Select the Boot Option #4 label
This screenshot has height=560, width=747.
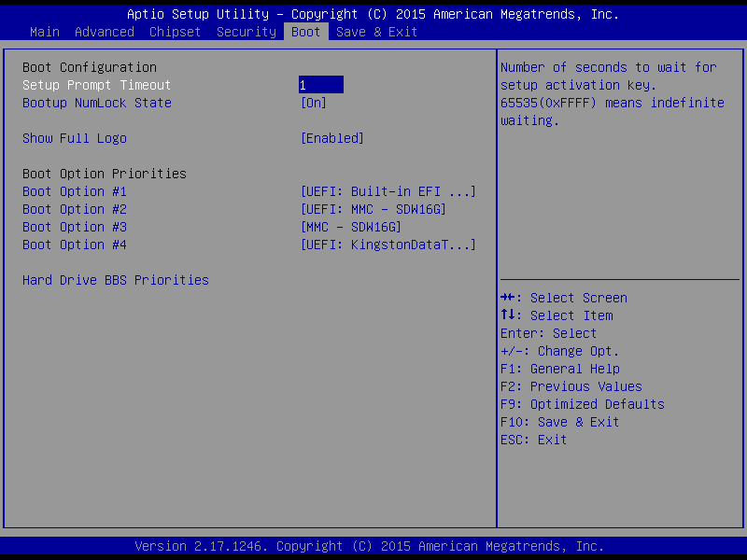pos(75,245)
